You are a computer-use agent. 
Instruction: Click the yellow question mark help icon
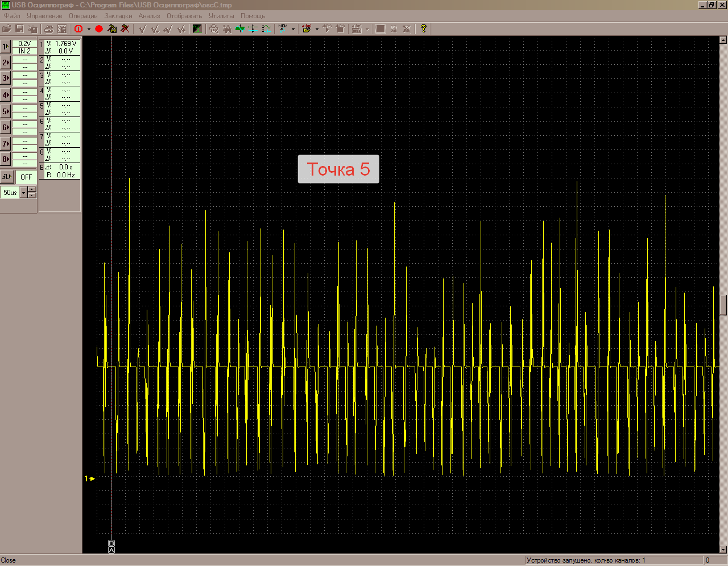(423, 28)
